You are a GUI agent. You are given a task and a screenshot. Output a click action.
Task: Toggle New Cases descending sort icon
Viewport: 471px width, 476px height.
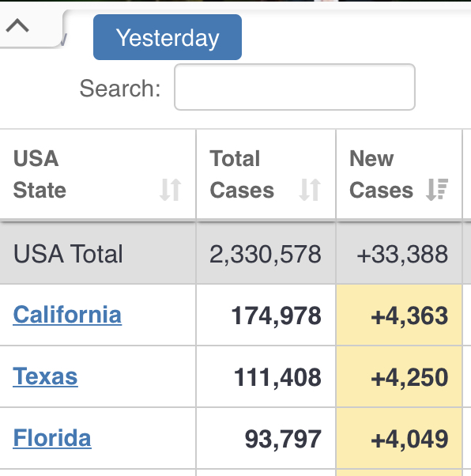(x=437, y=190)
